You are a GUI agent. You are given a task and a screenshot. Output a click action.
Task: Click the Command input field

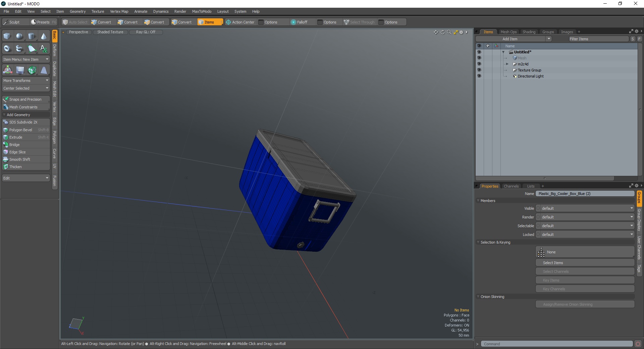[x=557, y=344]
